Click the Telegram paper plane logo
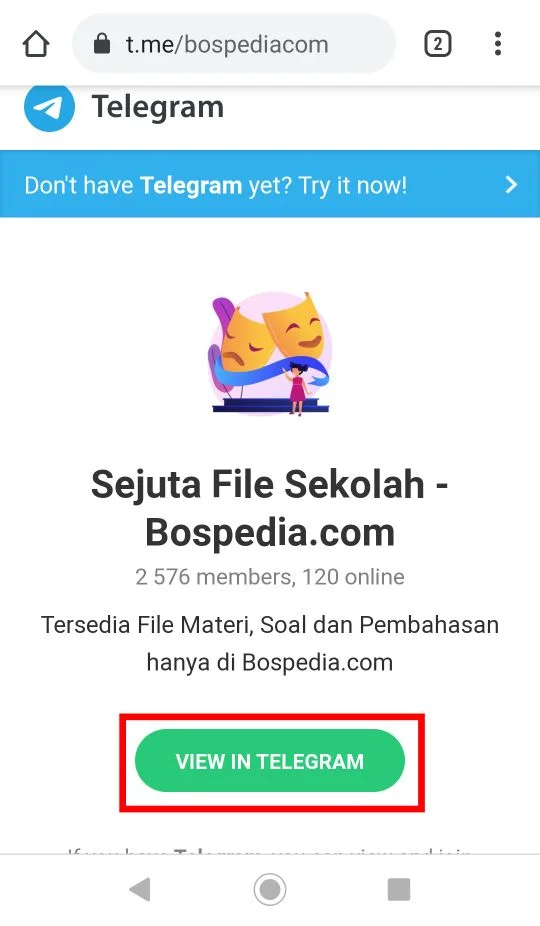 [49, 107]
